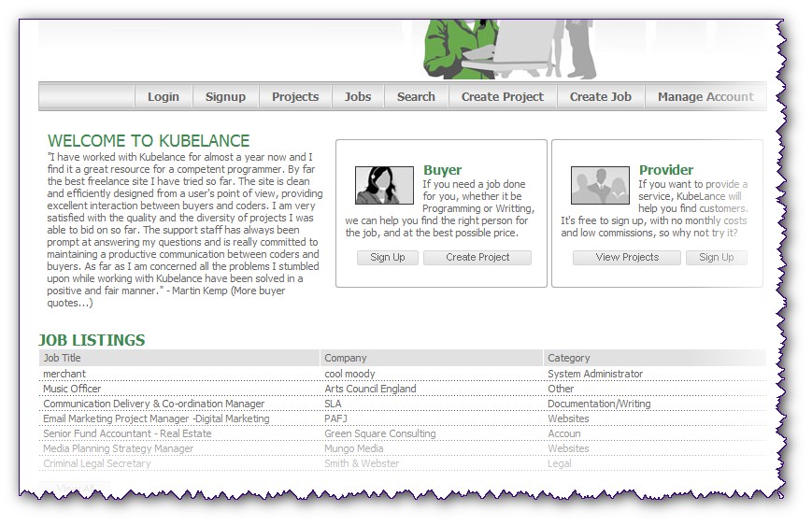Open the Music Officer job listing
812x525 pixels.
(x=72, y=389)
